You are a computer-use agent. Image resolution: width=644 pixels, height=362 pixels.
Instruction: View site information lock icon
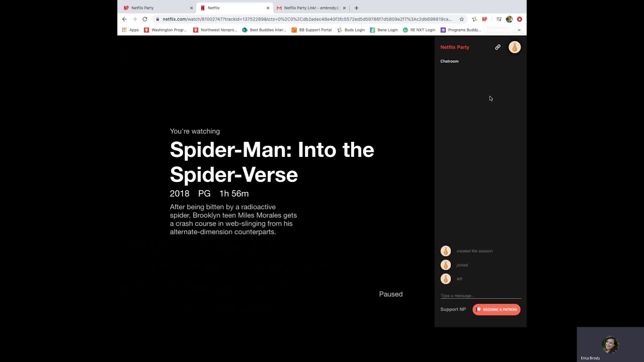(157, 19)
